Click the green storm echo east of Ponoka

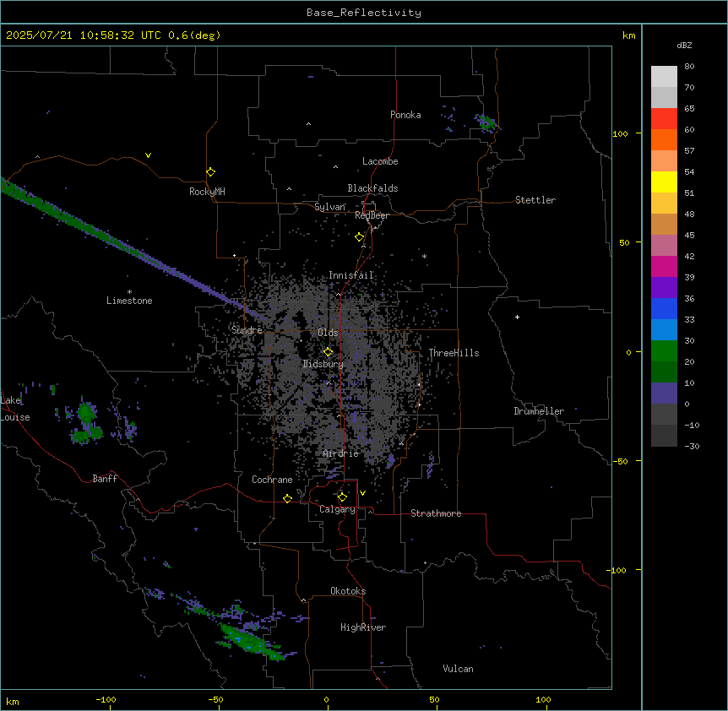486,123
